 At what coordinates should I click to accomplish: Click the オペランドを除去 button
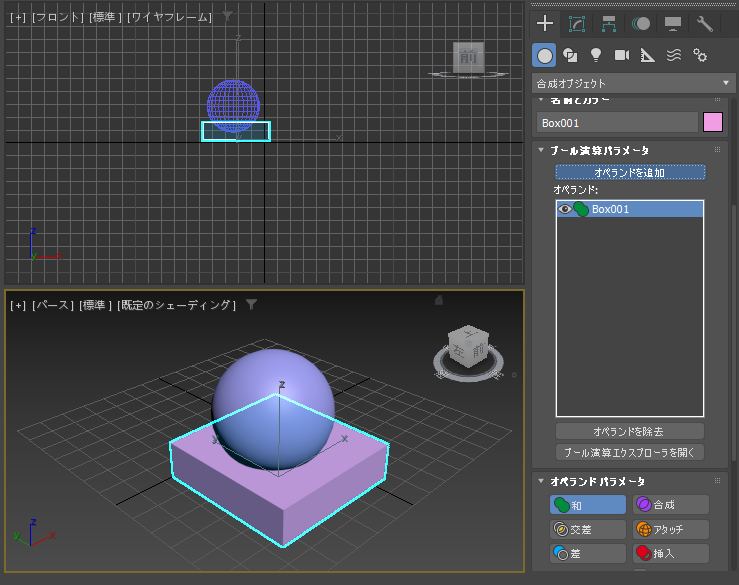pyautogui.click(x=630, y=431)
